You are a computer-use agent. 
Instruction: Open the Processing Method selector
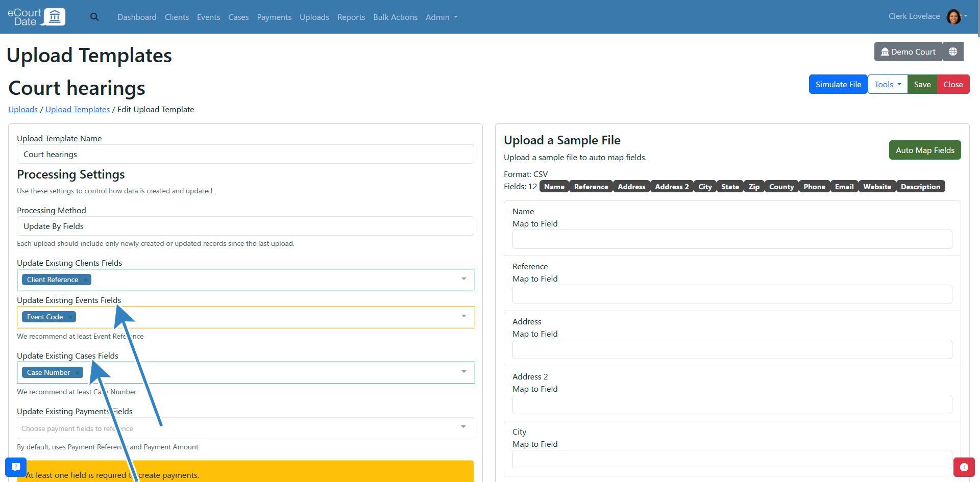click(x=246, y=226)
